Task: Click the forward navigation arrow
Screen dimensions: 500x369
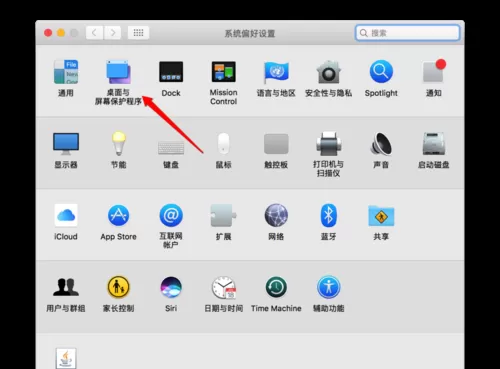Action: pos(112,33)
